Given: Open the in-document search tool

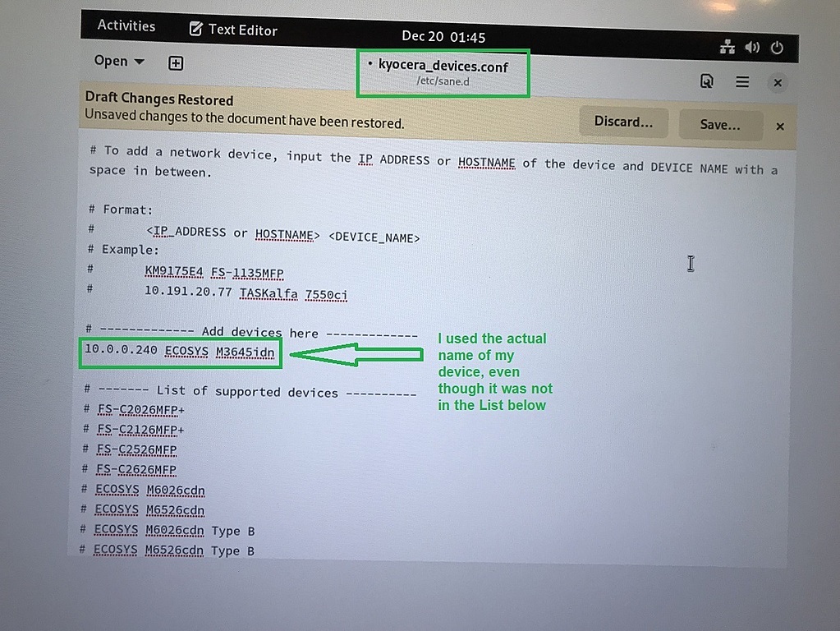Looking at the screenshot, I should click(x=707, y=81).
